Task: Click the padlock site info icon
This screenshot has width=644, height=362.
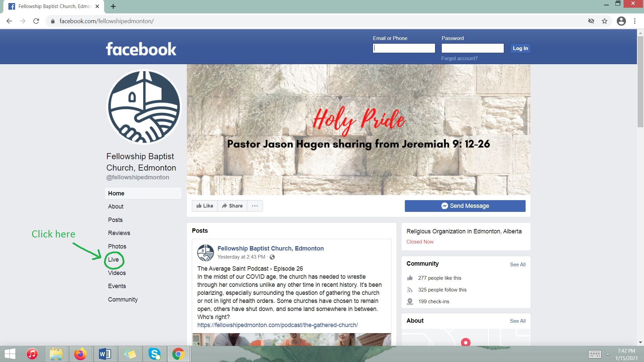Action: click(52, 21)
